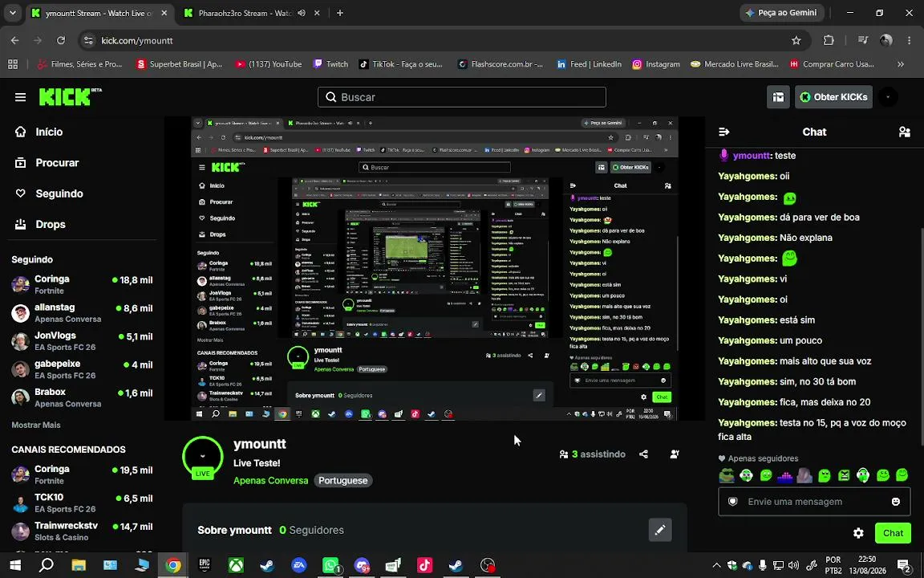Open the chat users list icon

tap(905, 132)
